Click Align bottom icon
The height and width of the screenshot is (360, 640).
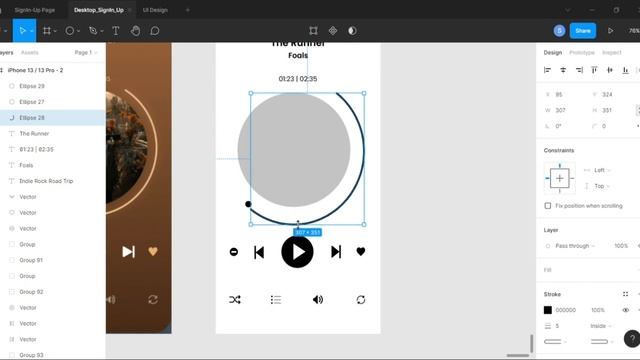pos(625,70)
